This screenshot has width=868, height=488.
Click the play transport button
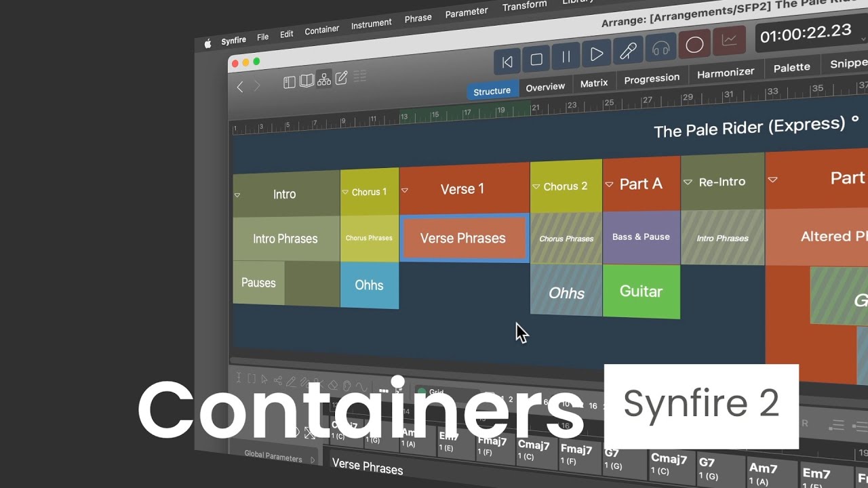pos(597,54)
